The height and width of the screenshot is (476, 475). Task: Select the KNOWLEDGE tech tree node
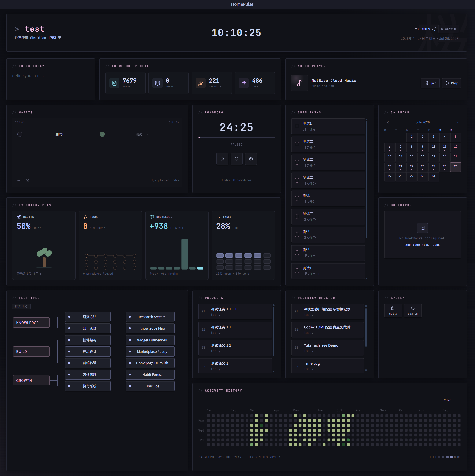(x=31, y=323)
